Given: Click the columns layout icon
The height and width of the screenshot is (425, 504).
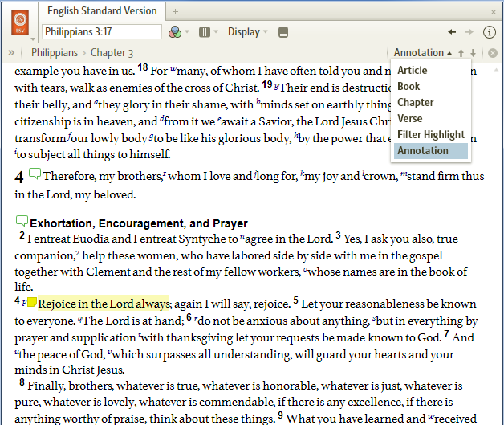Looking at the screenshot, I should coord(205,32).
